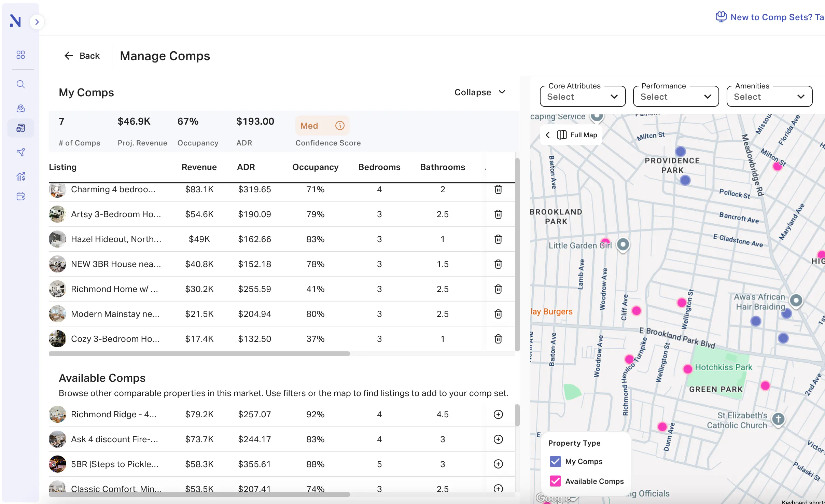Click My Comps horizontal scrollbar
The height and width of the screenshot is (504, 825).
199,354
